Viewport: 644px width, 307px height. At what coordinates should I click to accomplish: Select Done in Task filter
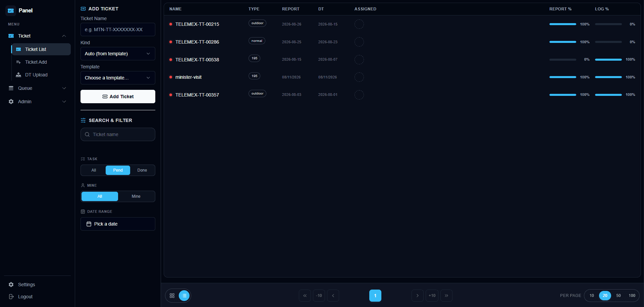tap(142, 170)
